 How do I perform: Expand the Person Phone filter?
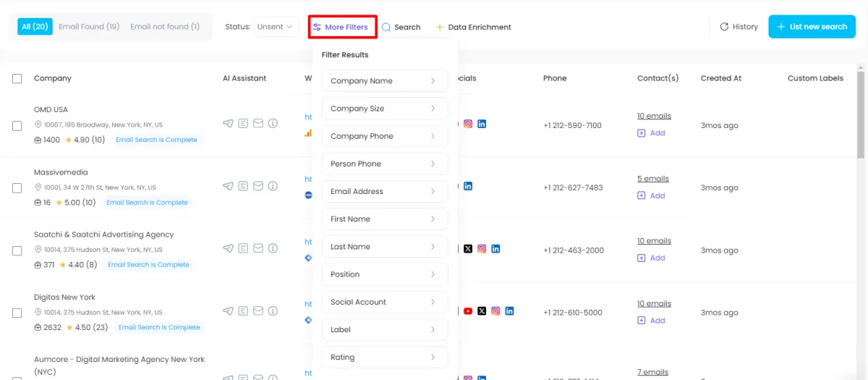(x=385, y=164)
